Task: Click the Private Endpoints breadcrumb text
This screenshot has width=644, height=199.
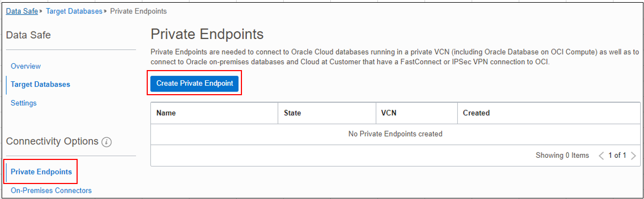Action: pos(138,11)
